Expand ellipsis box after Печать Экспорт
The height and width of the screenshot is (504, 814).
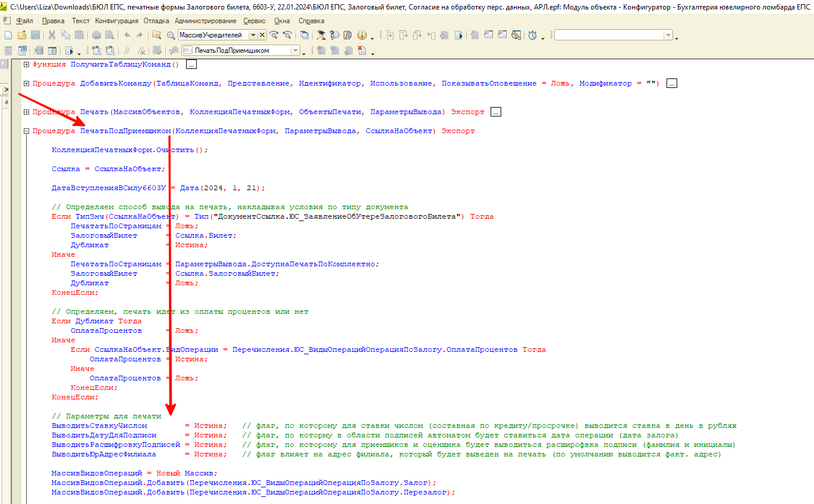pos(496,112)
